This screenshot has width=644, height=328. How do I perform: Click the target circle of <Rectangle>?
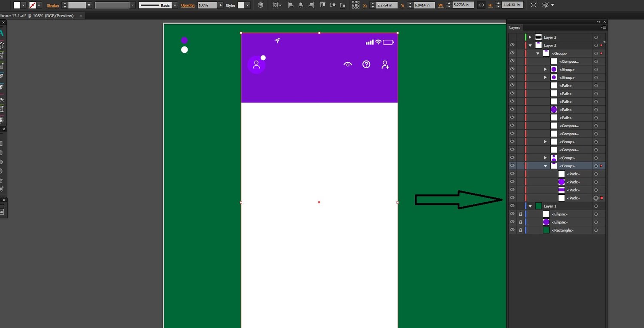click(596, 230)
